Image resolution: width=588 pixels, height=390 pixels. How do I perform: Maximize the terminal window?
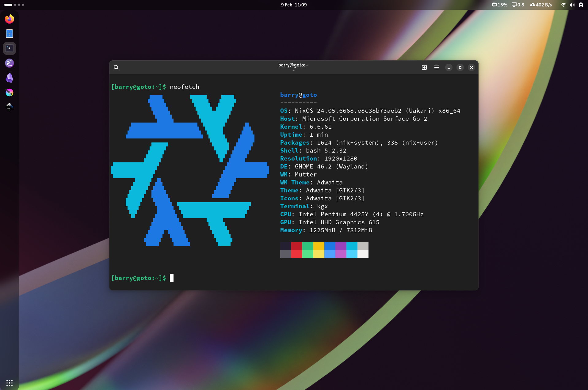click(460, 67)
